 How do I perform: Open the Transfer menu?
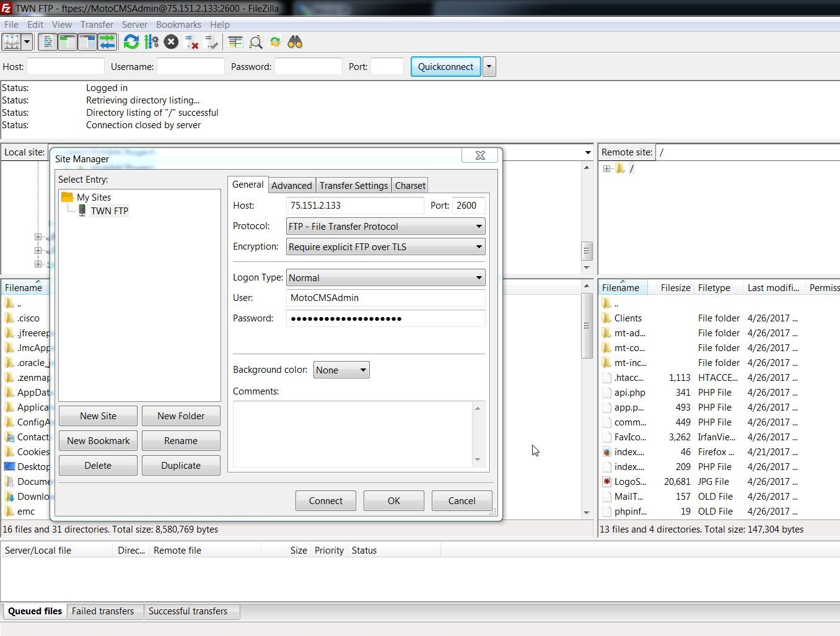97,25
